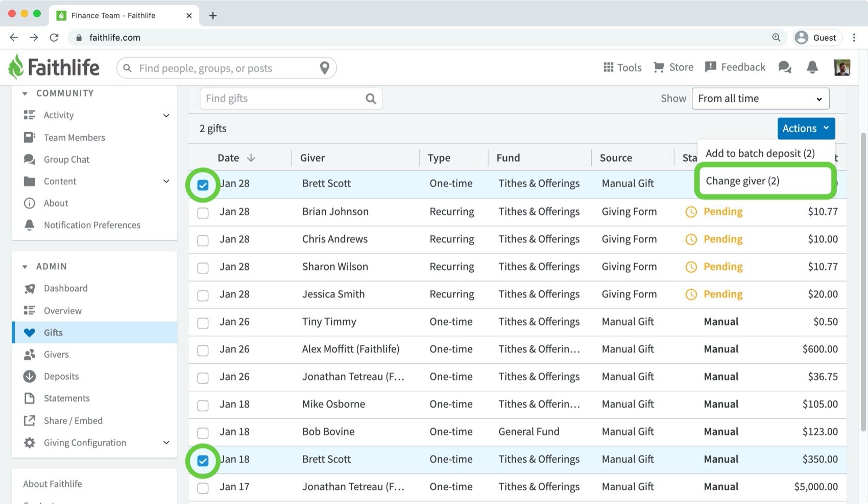
Task: Open the messages chat bubbles icon
Action: click(x=785, y=67)
